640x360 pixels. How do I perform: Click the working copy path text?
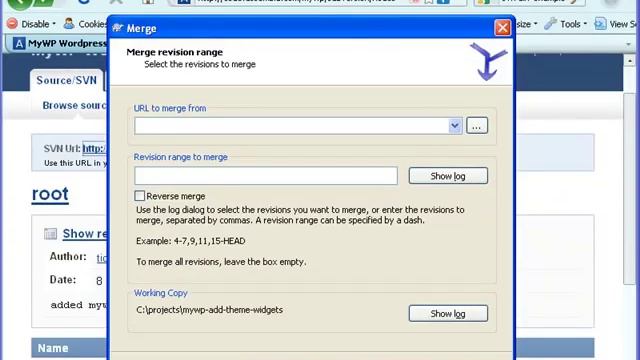click(x=209, y=310)
